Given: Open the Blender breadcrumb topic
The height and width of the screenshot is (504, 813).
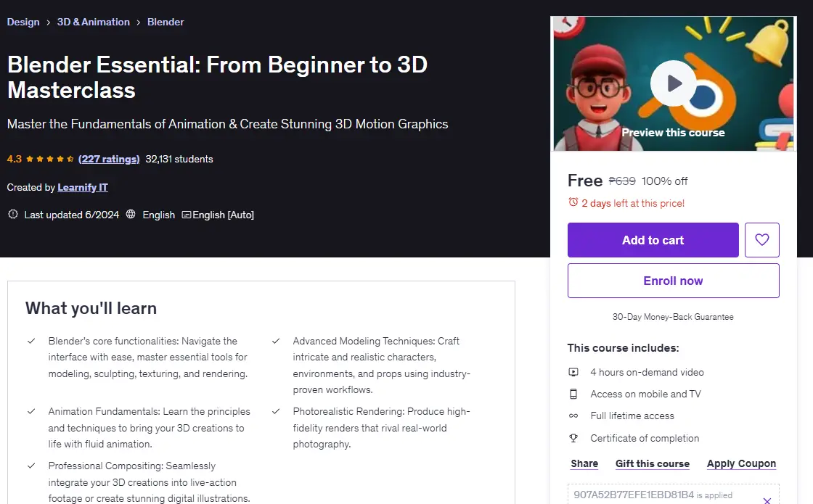Looking at the screenshot, I should click(166, 22).
